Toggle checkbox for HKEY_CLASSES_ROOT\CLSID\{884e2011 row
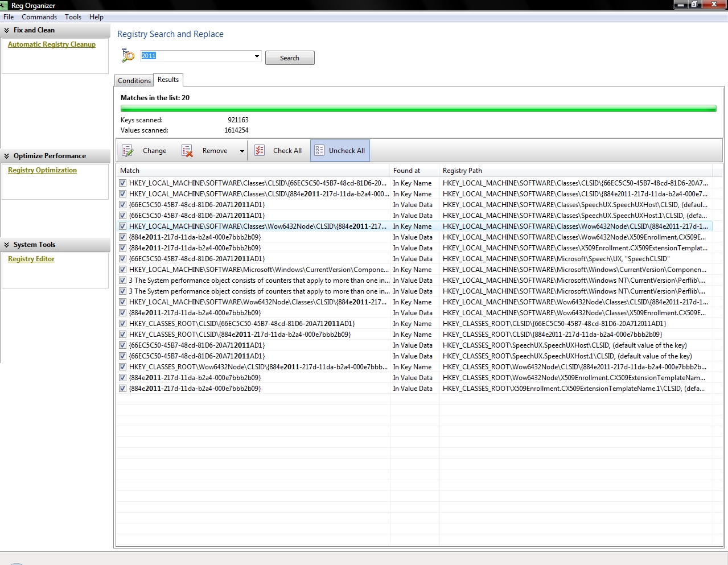This screenshot has height=565, width=728. tap(122, 335)
